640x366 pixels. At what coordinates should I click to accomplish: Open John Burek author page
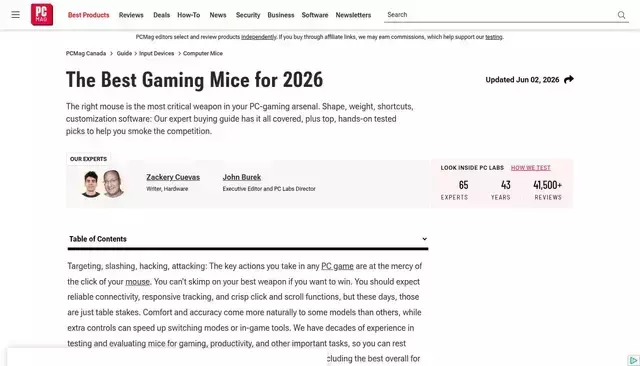242,177
